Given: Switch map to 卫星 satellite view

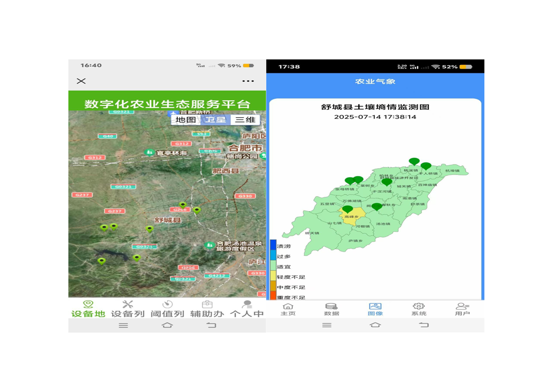Looking at the screenshot, I should [216, 120].
